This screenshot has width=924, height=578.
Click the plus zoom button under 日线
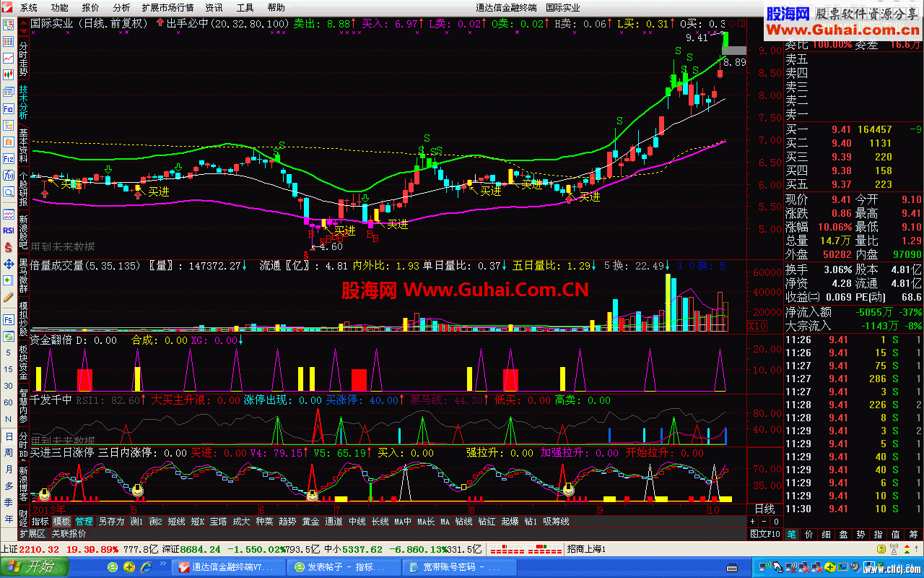click(x=753, y=522)
